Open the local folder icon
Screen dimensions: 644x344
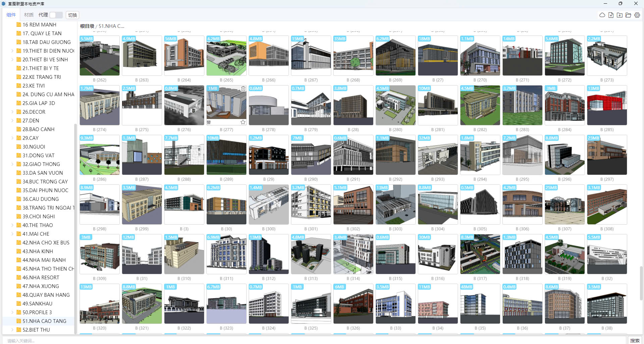click(x=628, y=15)
